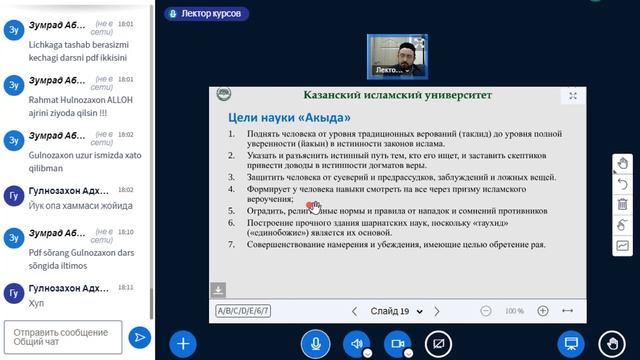Image resolution: width=640 pixels, height=360 pixels.
Task: Zoom in the presentation with plus
Action: tap(542, 311)
